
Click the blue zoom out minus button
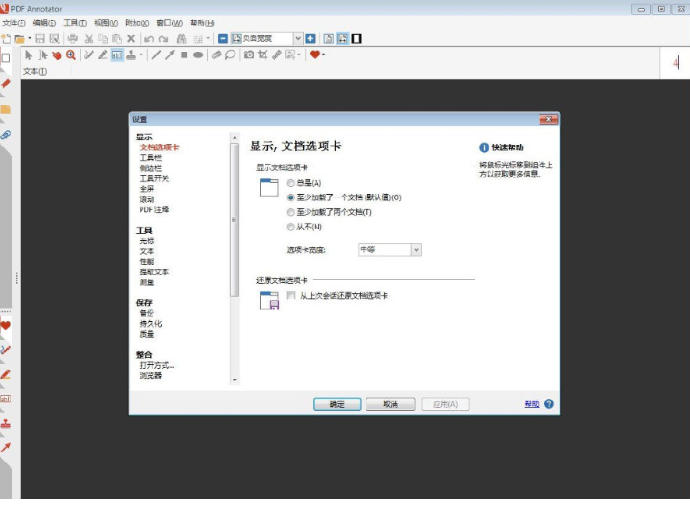pyautogui.click(x=222, y=38)
